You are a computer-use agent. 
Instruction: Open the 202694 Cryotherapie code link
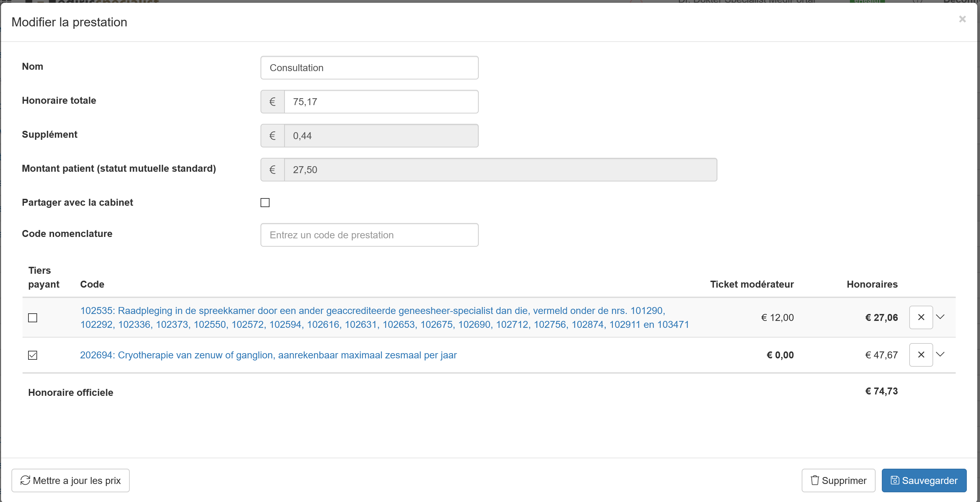[x=268, y=355]
